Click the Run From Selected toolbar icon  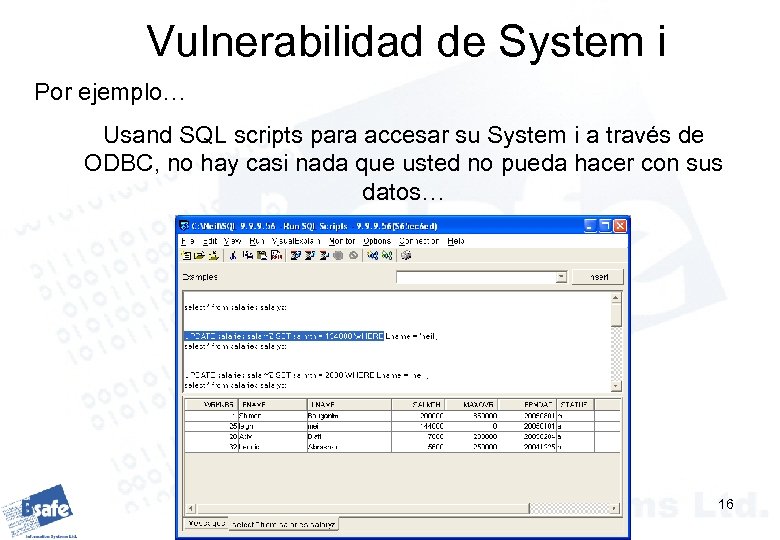(310, 256)
